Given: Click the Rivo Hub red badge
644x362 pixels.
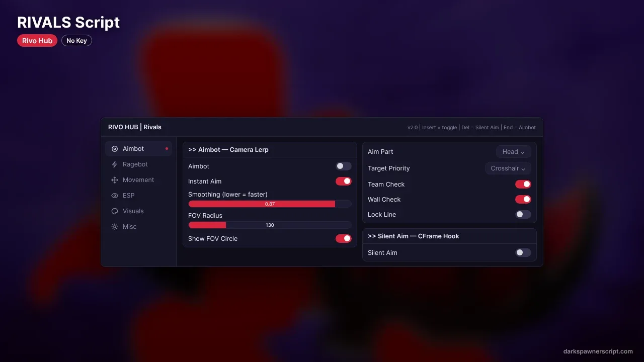Looking at the screenshot, I should pos(37,41).
